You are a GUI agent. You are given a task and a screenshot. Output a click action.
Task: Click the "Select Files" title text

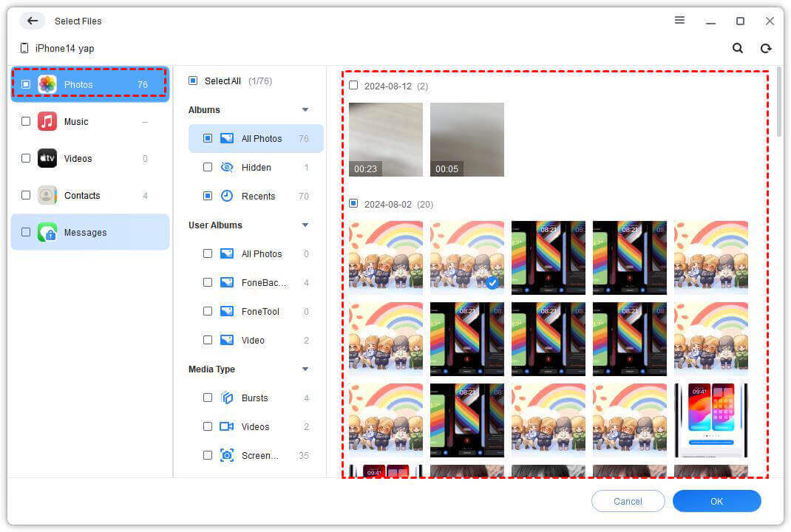[78, 21]
